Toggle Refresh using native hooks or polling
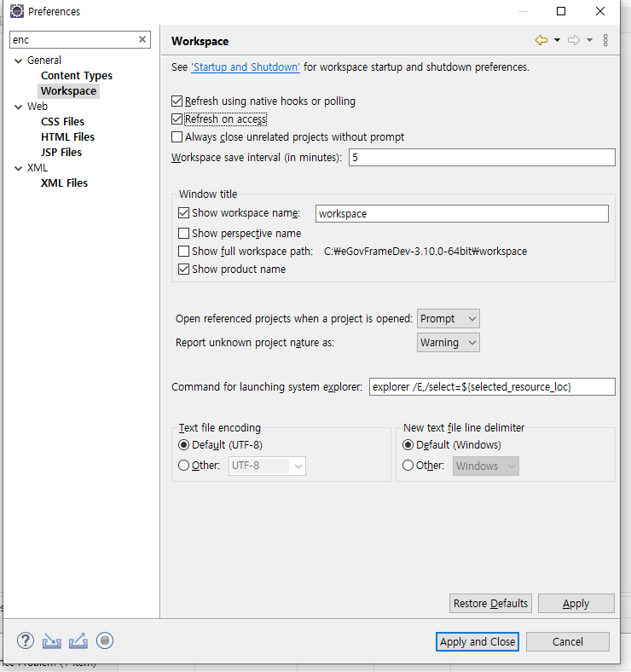The width and height of the screenshot is (631, 672). click(x=177, y=101)
